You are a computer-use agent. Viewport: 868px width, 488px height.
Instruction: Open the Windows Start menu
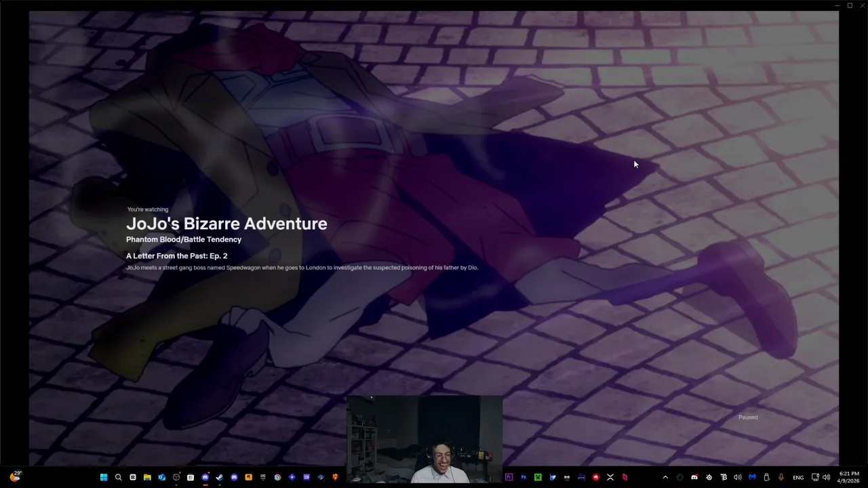[x=104, y=477]
